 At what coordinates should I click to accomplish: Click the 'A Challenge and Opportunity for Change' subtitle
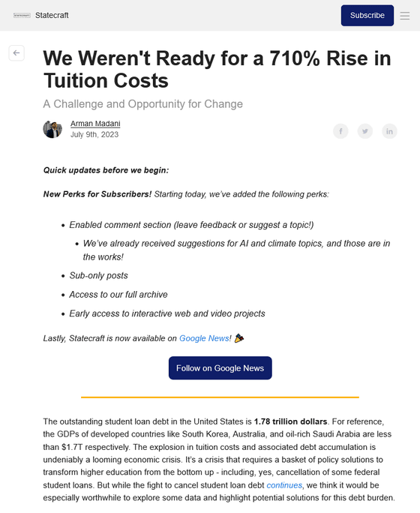[x=143, y=104]
